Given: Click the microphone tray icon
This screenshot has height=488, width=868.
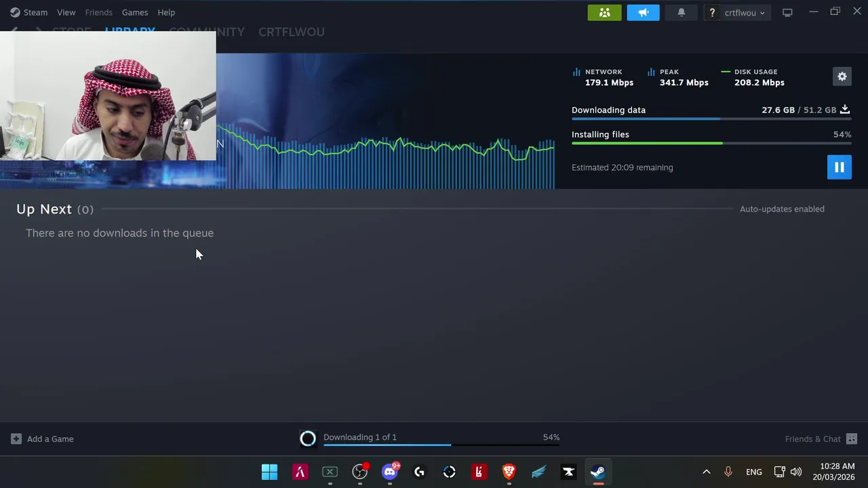Looking at the screenshot, I should coord(728,472).
